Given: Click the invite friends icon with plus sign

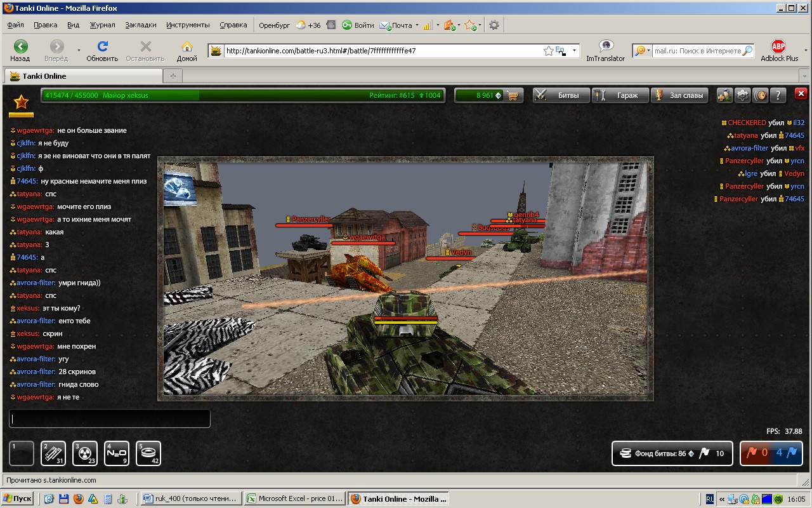Looking at the screenshot, I should (724, 95).
